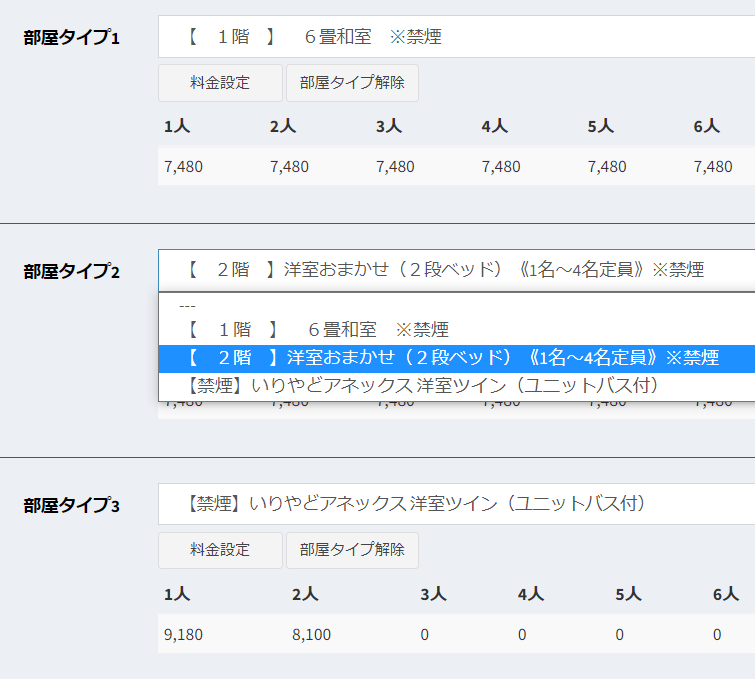Click 8,100 price for 2人 in 部屋タイプ3
This screenshot has height=679, width=755.
[x=311, y=635]
